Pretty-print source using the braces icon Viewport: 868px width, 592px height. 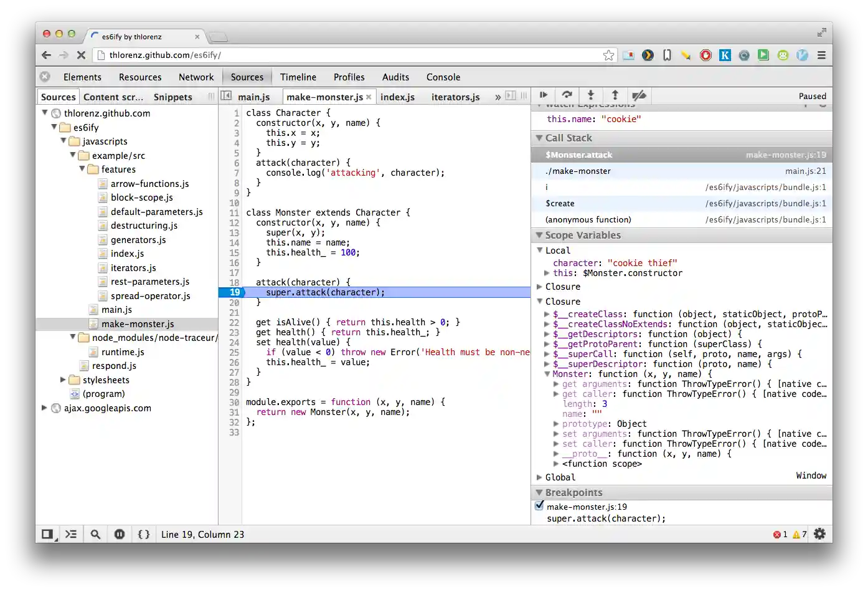click(144, 534)
